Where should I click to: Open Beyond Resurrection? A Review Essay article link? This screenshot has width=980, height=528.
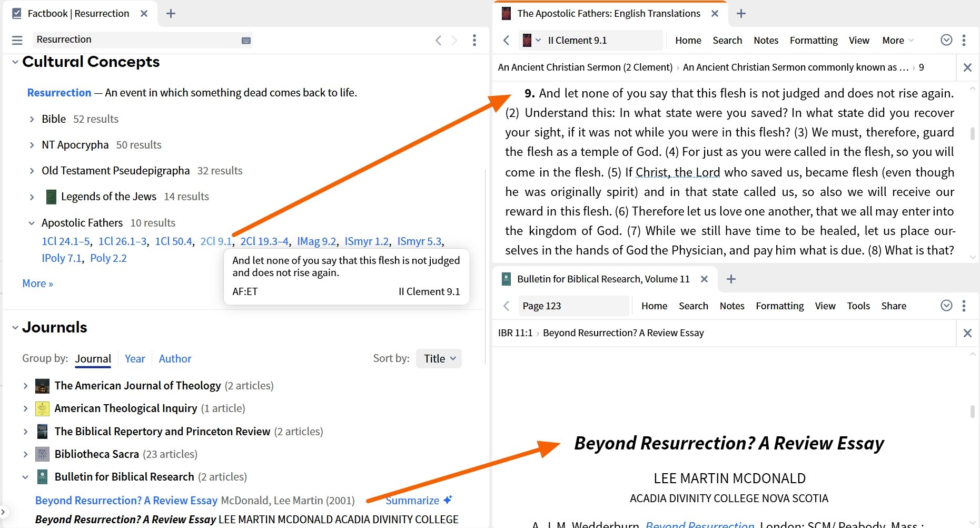[x=126, y=500]
